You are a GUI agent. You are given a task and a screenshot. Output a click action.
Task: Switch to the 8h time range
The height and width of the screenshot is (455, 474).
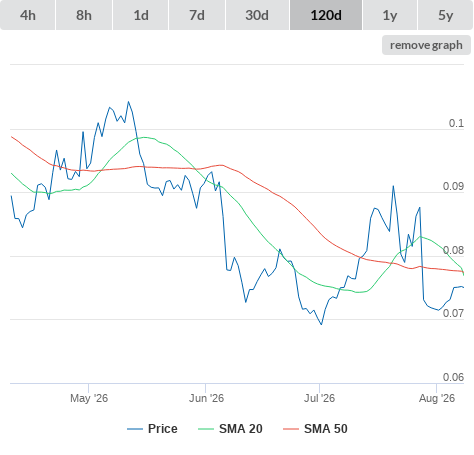click(x=84, y=15)
